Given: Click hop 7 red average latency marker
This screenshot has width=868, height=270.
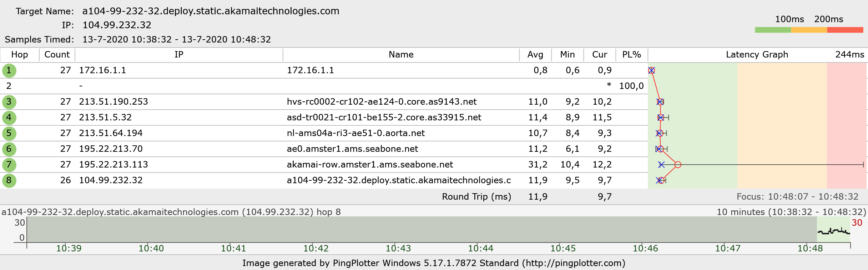Looking at the screenshot, I should (678, 165).
